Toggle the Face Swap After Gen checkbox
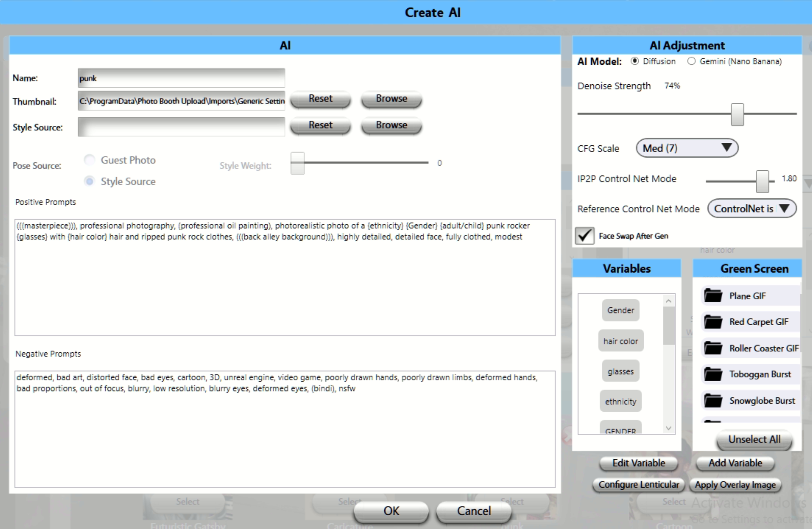 coord(585,236)
